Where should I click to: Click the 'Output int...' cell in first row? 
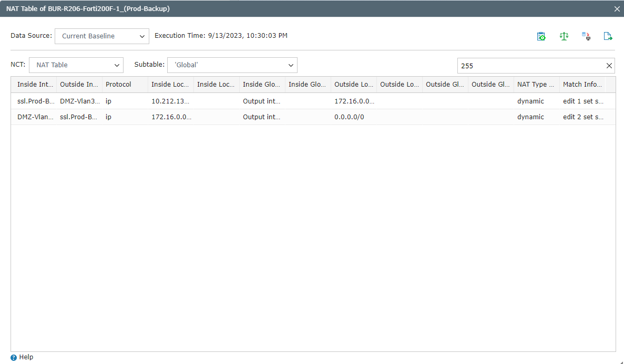[x=261, y=101]
